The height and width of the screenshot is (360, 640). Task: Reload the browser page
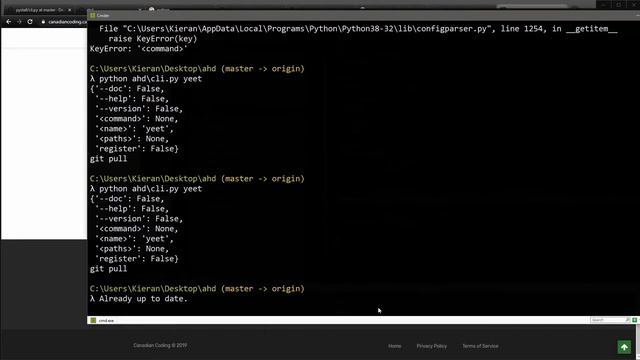(30, 22)
